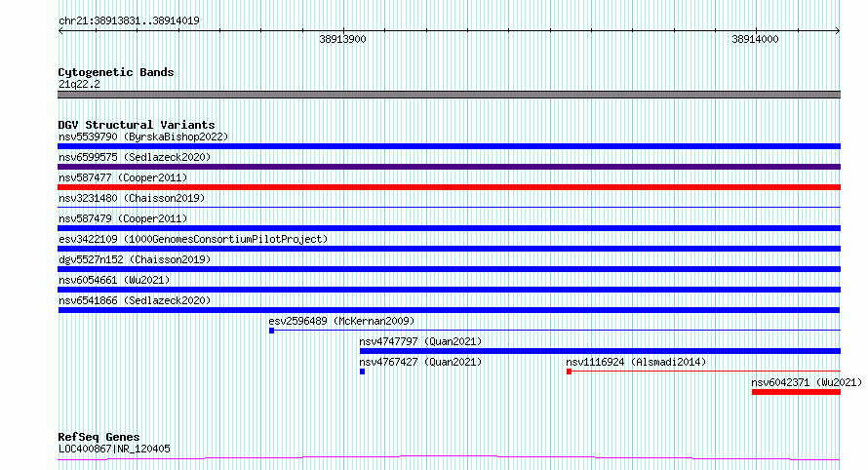Open the esv2596489 (McKernan2009) label
This screenshot has width=868, height=470.
pos(341,321)
